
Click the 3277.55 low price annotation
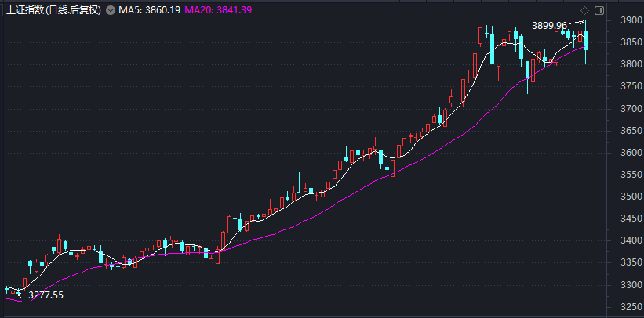coord(45,295)
